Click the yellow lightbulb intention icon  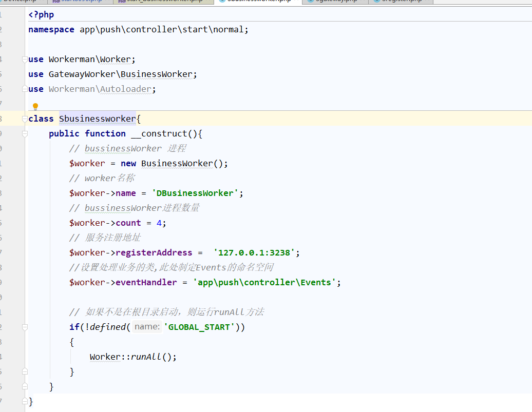[x=35, y=107]
